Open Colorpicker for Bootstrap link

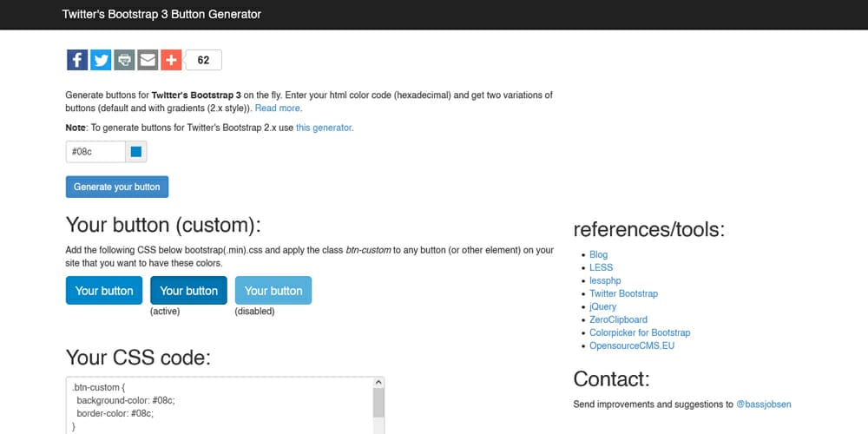tap(640, 332)
